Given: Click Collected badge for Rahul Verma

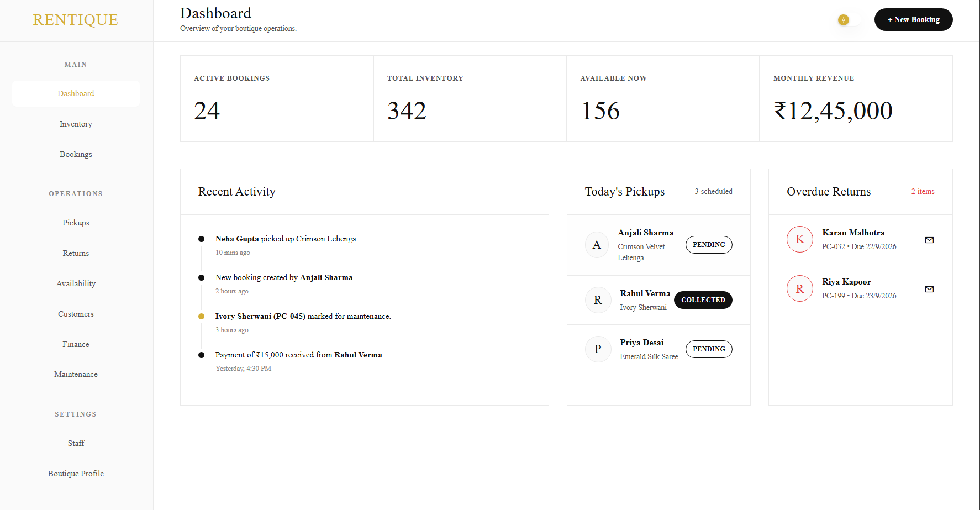Looking at the screenshot, I should (x=703, y=300).
